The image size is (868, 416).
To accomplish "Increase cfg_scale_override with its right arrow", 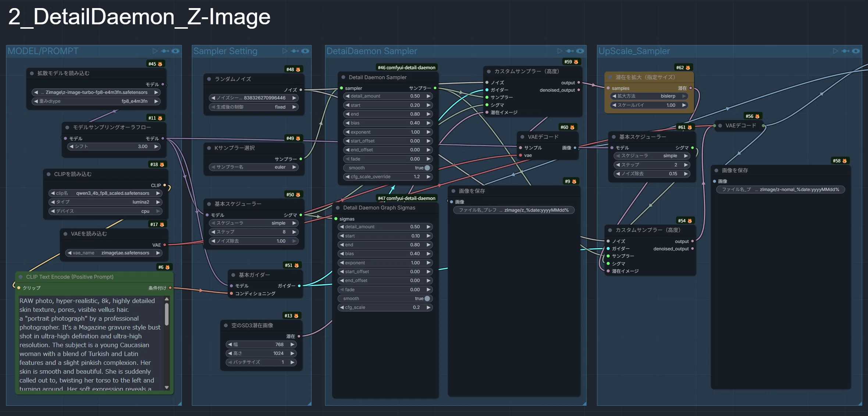I will [x=428, y=177].
